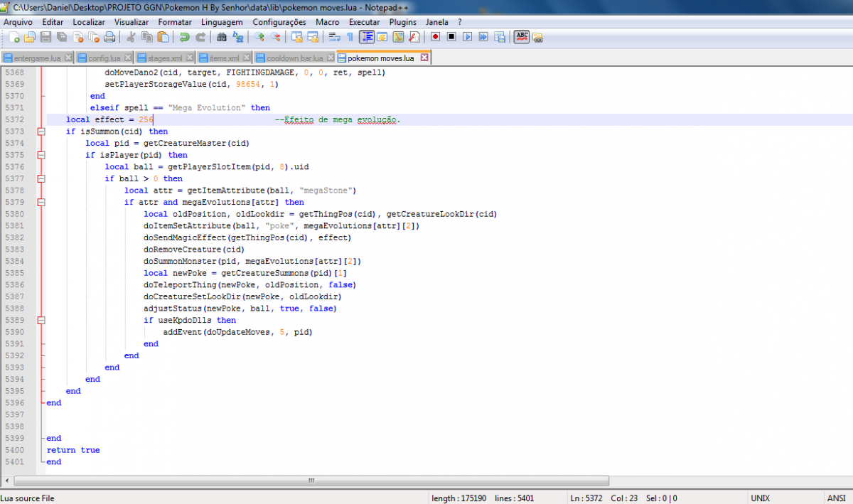Open the Visualizar menu
853x504 pixels.
(x=132, y=22)
